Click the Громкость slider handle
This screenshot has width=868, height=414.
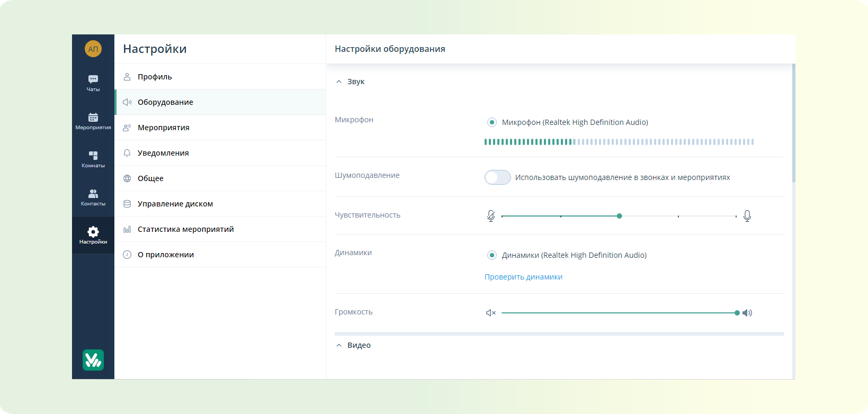tap(737, 313)
